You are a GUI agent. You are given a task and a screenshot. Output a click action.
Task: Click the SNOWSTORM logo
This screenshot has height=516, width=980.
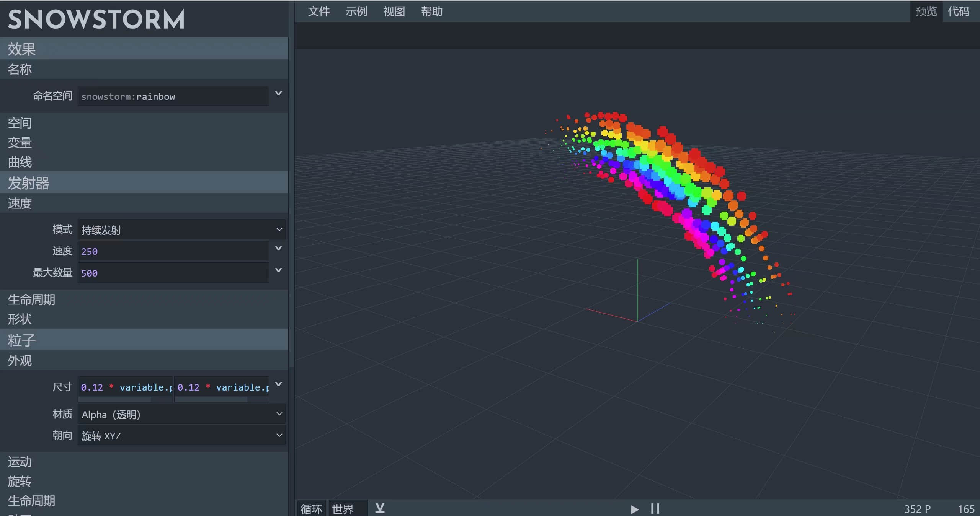pyautogui.click(x=96, y=20)
